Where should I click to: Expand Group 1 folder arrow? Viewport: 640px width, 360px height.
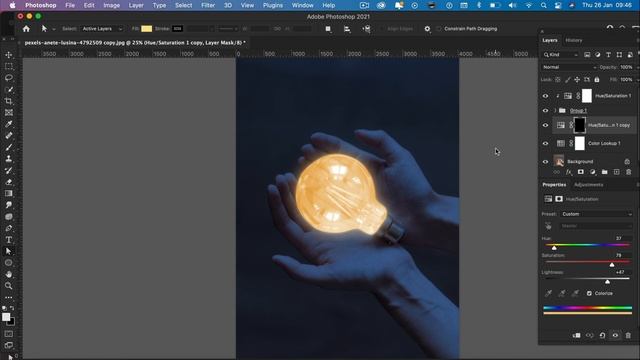555,111
